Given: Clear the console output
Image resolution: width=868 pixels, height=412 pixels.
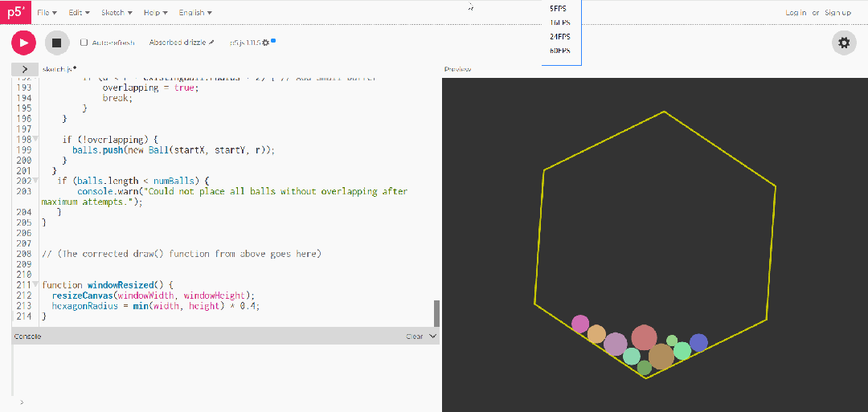Looking at the screenshot, I should click(414, 337).
